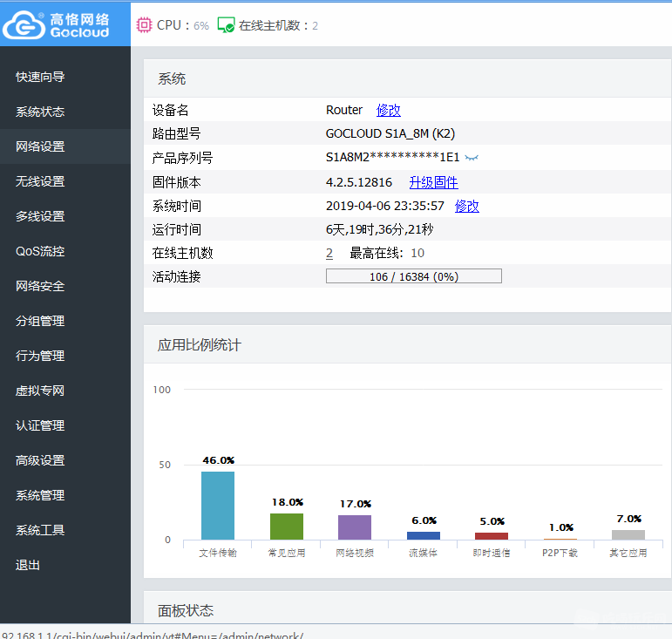Click 最高在线: 10 text

tap(387, 254)
